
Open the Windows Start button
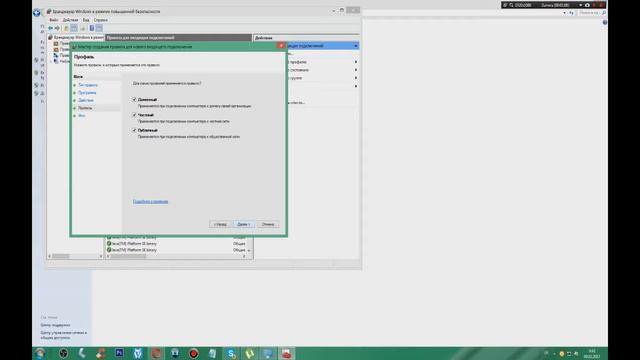(x=40, y=353)
